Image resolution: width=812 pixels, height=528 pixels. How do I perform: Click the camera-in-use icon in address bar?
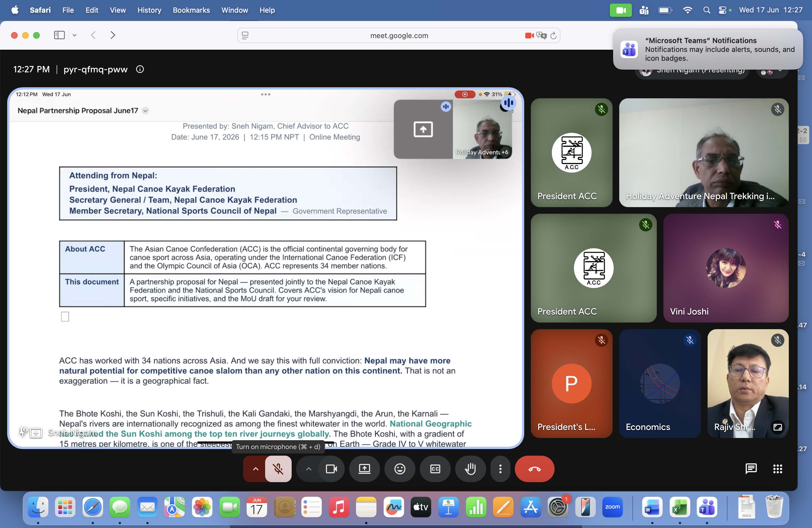(x=529, y=35)
